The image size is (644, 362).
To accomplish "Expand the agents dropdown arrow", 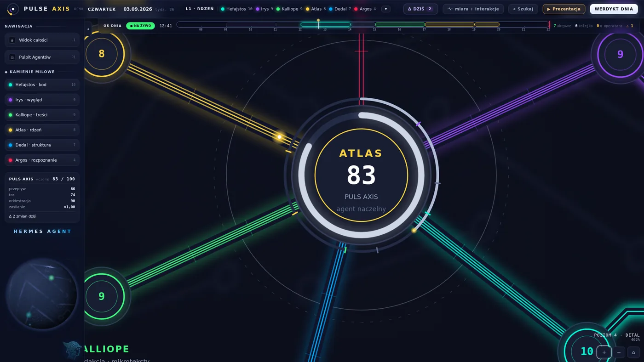I will click(x=386, y=9).
